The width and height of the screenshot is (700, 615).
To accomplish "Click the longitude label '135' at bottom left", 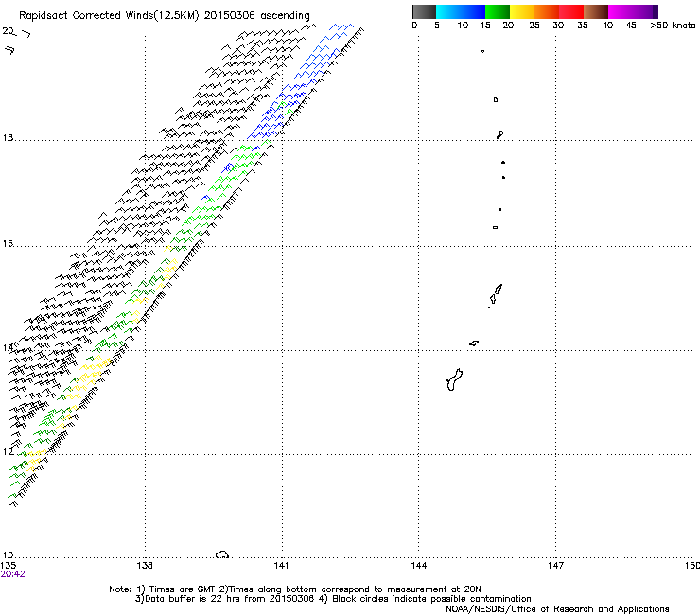I will pyautogui.click(x=8, y=566).
